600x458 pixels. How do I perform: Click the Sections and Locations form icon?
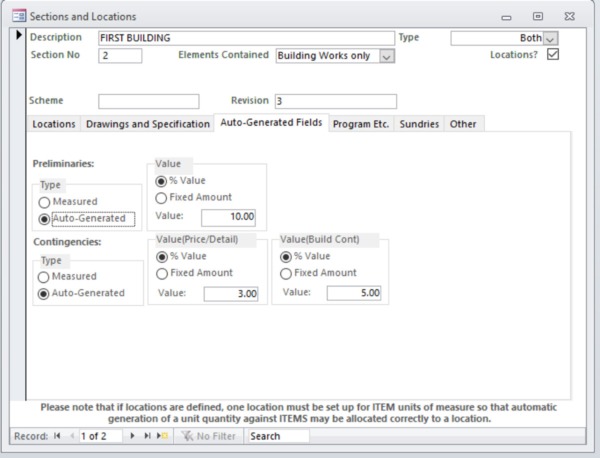19,16
